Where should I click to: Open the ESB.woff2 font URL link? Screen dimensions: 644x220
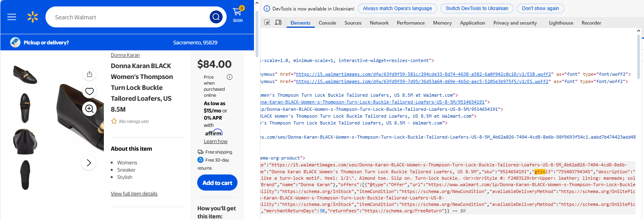click(423, 74)
